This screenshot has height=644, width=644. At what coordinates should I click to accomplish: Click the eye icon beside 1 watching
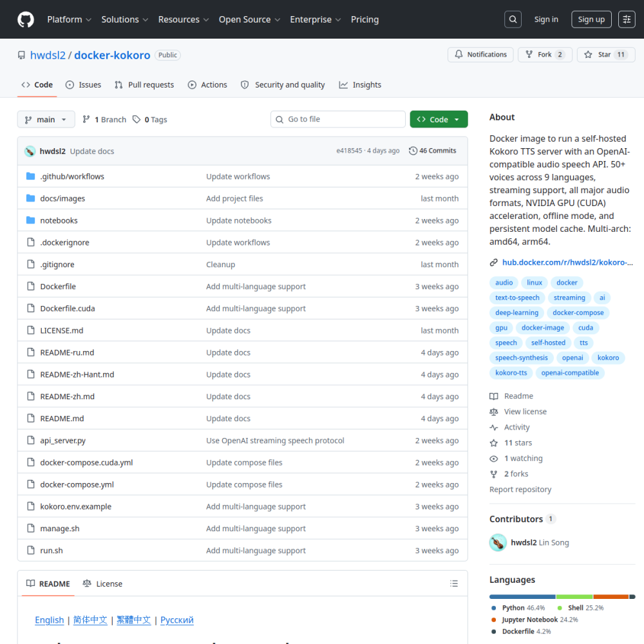pyautogui.click(x=494, y=459)
